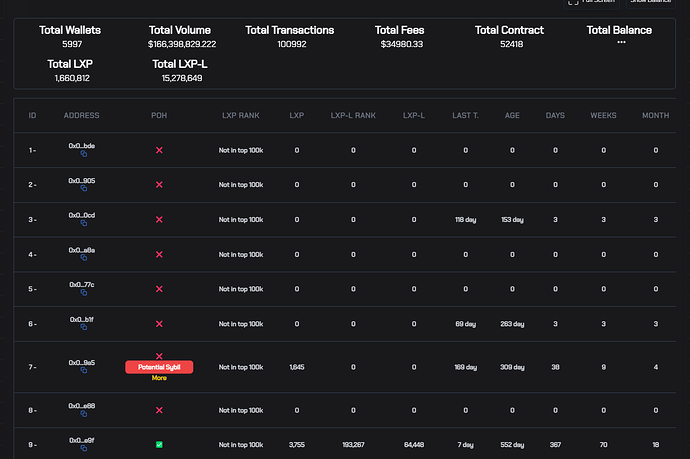The image size is (690, 459).
Task: Copy address 0x0...77c in row 5
Action: pyautogui.click(x=82, y=294)
